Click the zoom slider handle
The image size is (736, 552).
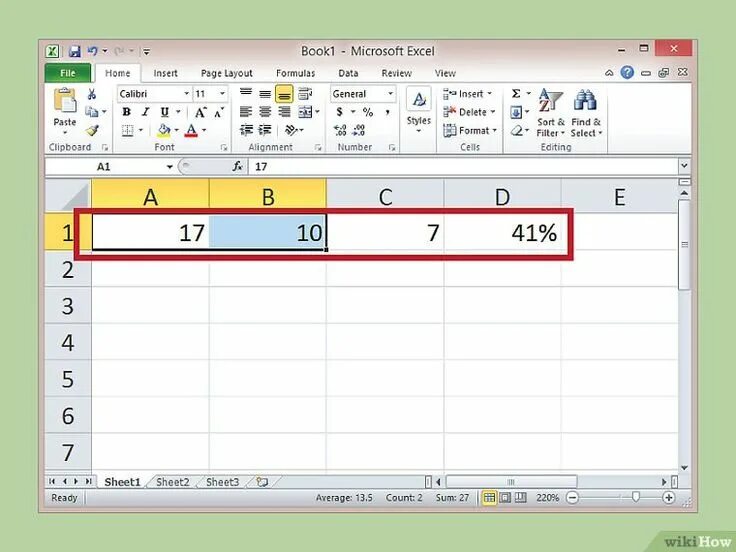636,497
